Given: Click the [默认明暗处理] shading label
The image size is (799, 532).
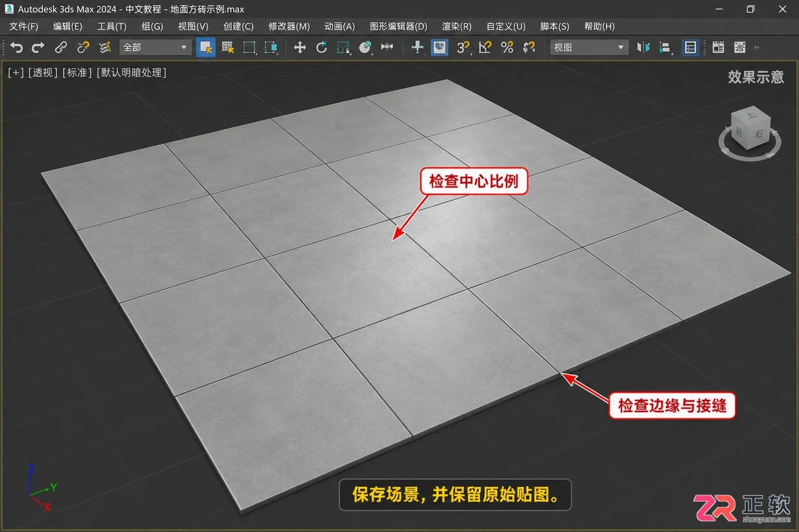Looking at the screenshot, I should 132,73.
